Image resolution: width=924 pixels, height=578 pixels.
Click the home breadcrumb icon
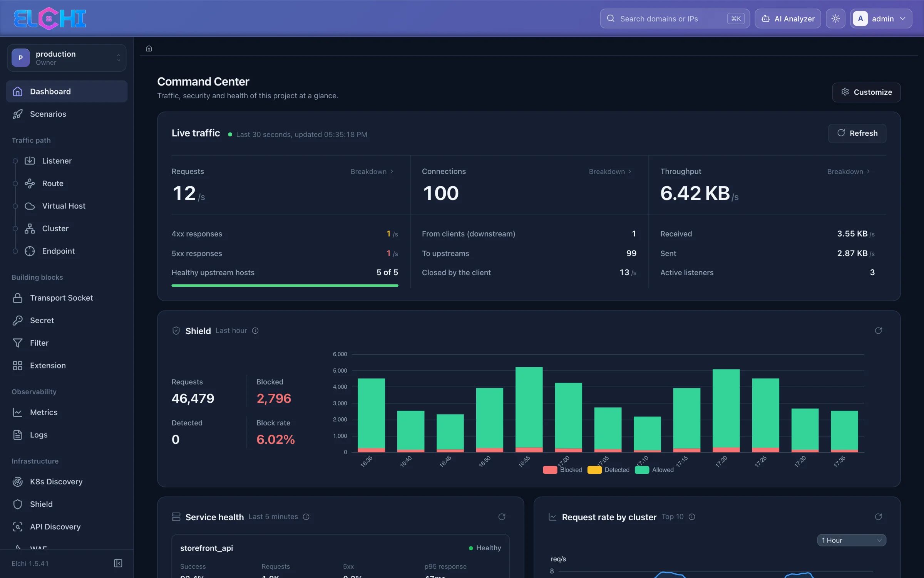(x=149, y=49)
